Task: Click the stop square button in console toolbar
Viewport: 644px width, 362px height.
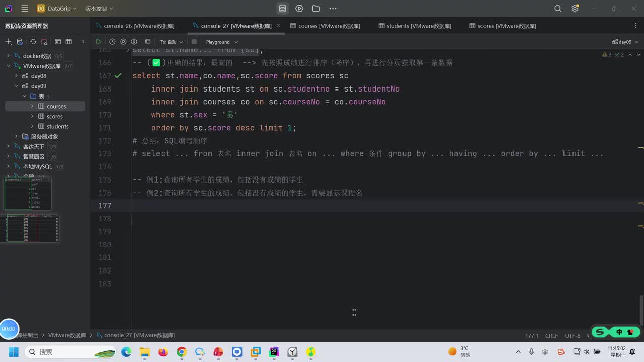Action: click(x=194, y=42)
